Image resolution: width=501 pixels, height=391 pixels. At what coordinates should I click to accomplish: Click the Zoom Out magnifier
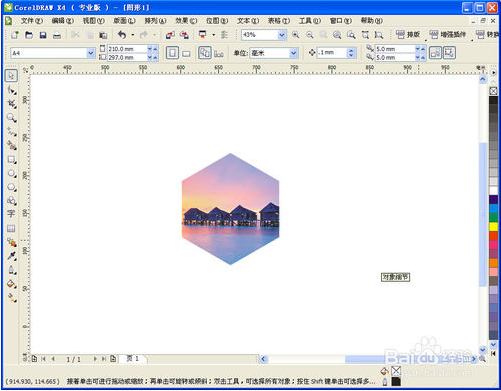tap(310, 35)
